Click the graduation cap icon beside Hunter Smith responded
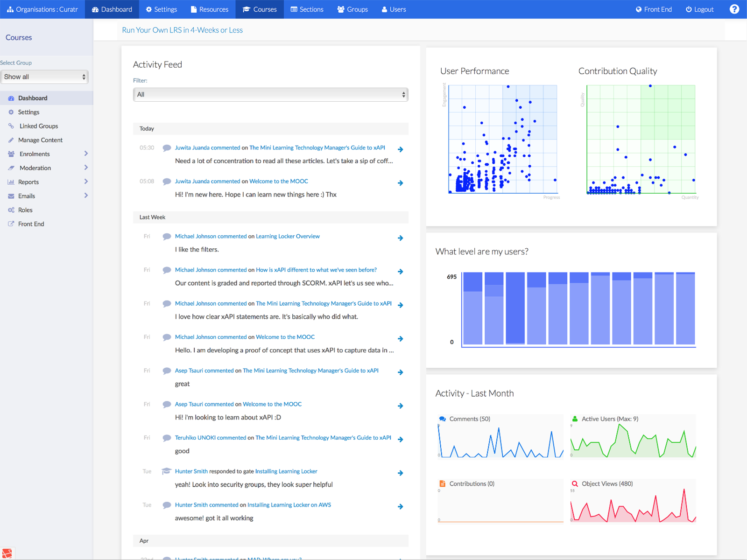The image size is (747, 560). tap(166, 471)
